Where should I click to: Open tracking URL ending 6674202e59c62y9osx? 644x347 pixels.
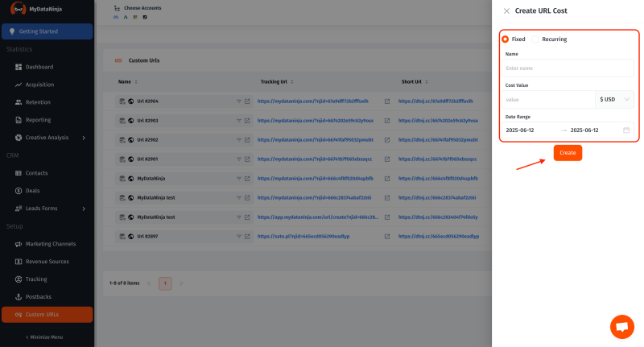[315, 121]
